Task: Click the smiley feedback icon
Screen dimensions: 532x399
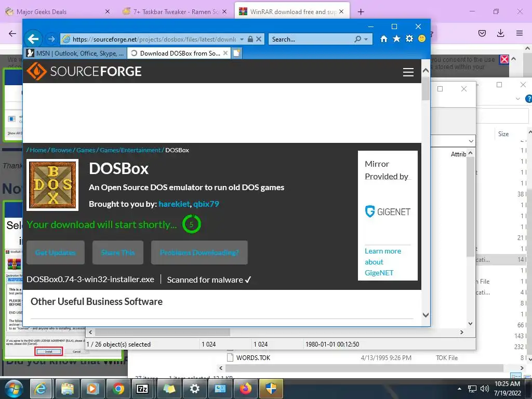Action: 422,38
